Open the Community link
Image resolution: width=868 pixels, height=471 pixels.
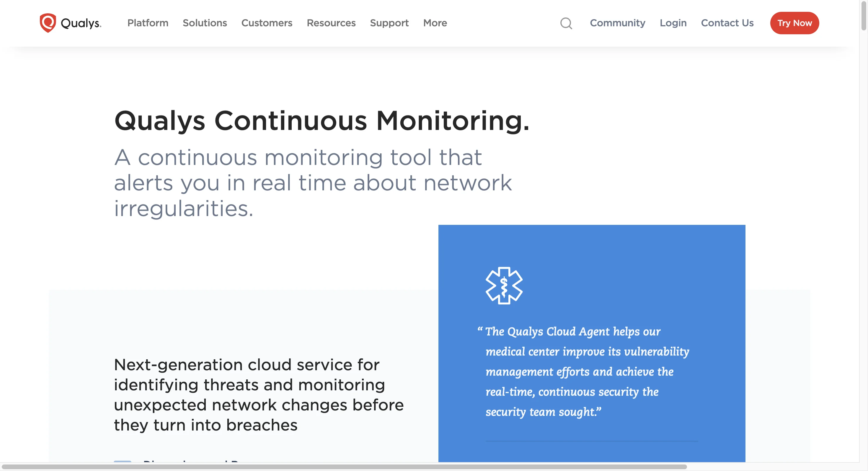617,23
